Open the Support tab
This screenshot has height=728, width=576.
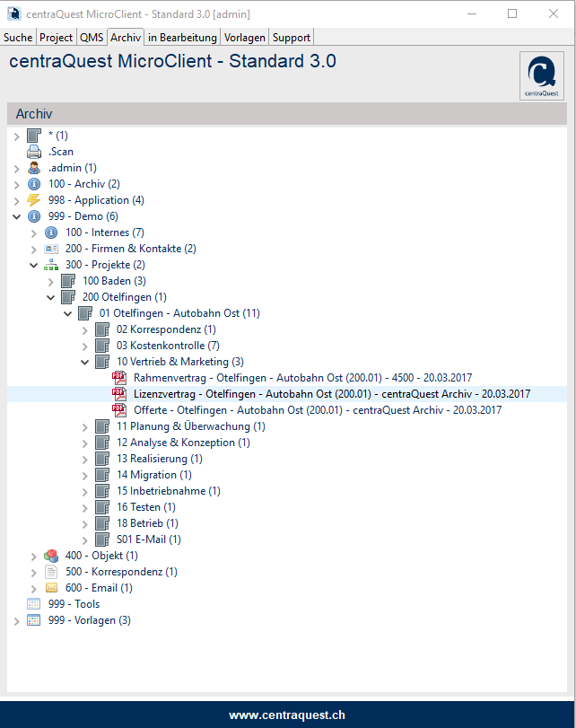tap(292, 38)
